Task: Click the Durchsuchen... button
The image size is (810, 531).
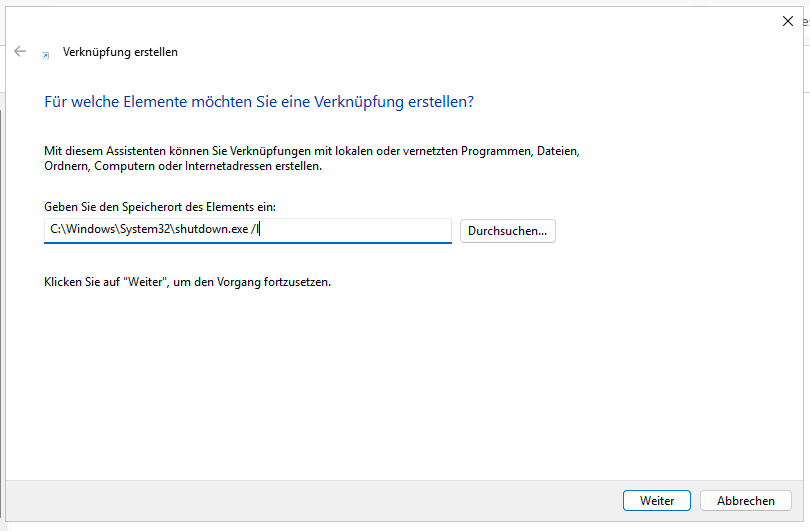Action: click(x=507, y=231)
